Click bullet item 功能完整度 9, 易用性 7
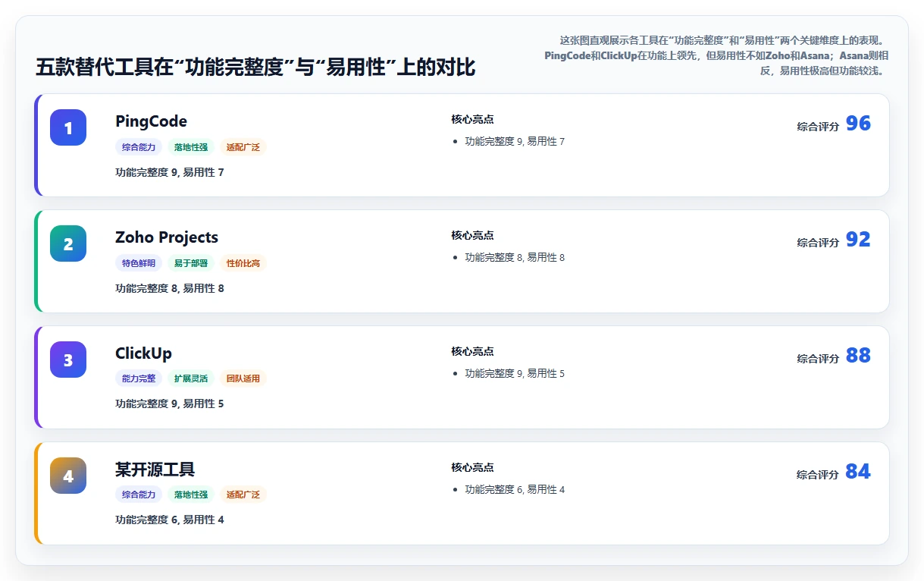The width and height of the screenshot is (924, 581). [515, 141]
